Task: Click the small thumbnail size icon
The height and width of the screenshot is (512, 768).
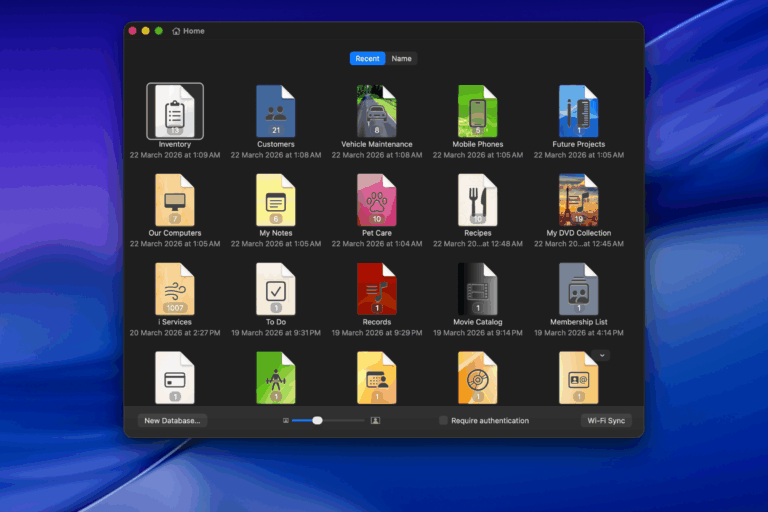Action: 286,421
